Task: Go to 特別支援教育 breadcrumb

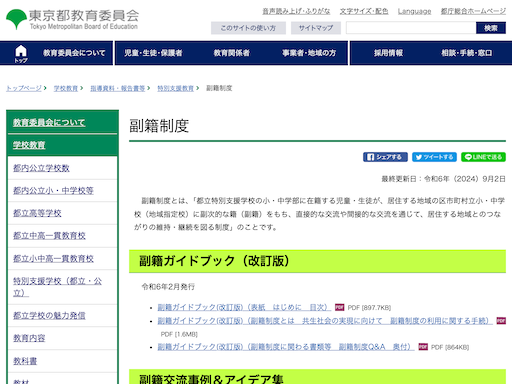Action: point(176,88)
